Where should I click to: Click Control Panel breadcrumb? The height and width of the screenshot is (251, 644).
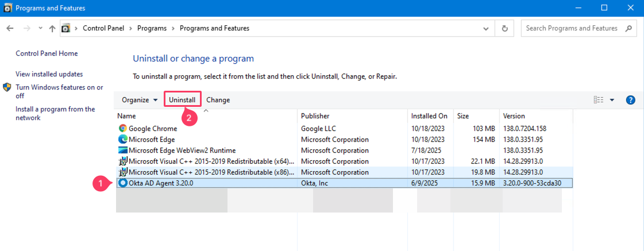104,28
